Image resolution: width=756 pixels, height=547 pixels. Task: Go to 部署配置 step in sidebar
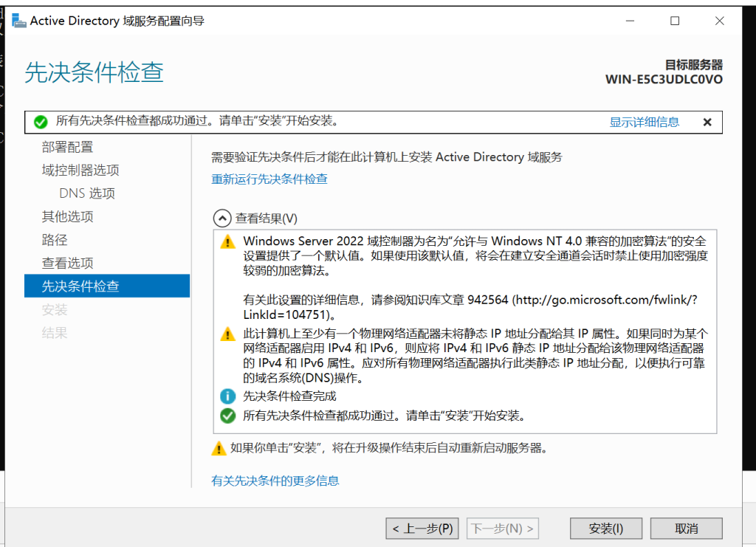[68, 147]
